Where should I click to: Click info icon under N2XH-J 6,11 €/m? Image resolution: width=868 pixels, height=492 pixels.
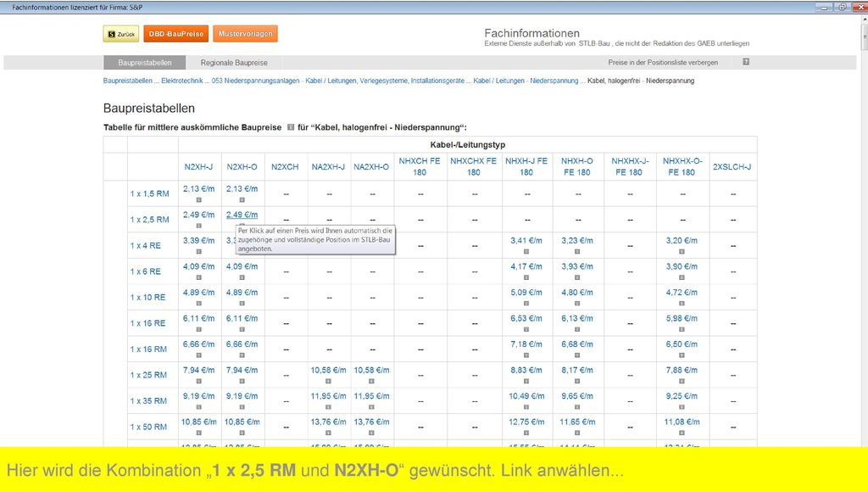[198, 330]
